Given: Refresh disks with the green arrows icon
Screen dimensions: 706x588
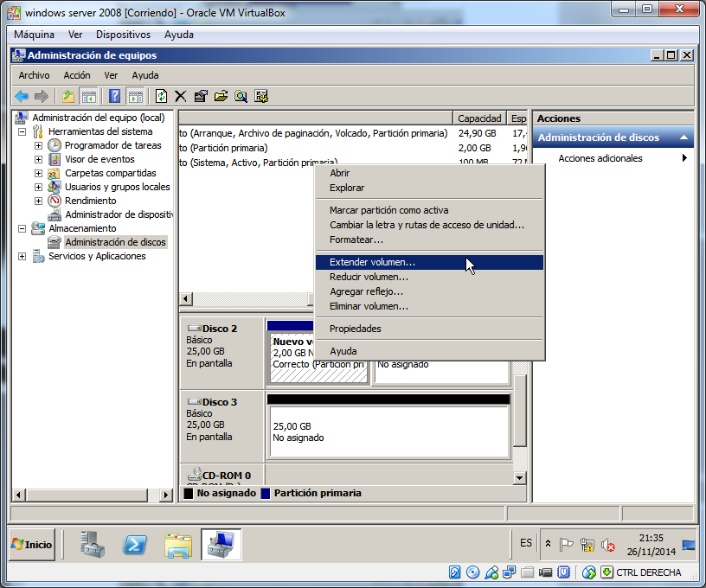Looking at the screenshot, I should click(x=161, y=96).
